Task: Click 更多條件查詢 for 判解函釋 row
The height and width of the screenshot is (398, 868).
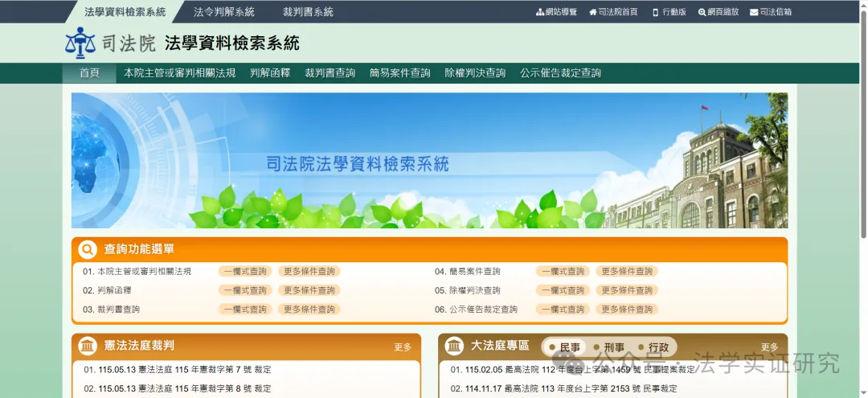Action: coord(309,290)
